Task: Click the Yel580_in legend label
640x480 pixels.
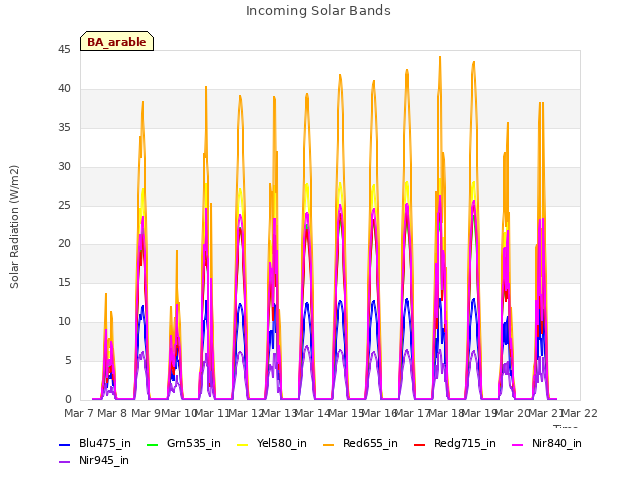Action: 281,444
